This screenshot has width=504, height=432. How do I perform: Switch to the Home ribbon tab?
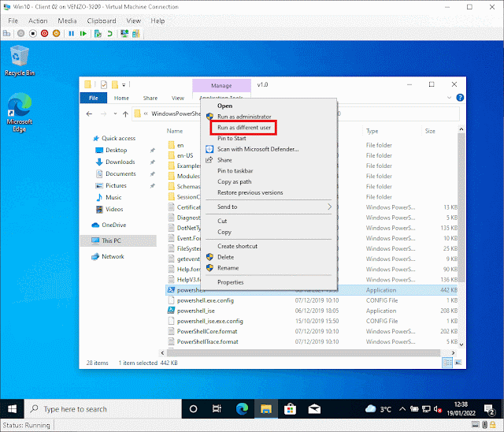pos(121,98)
